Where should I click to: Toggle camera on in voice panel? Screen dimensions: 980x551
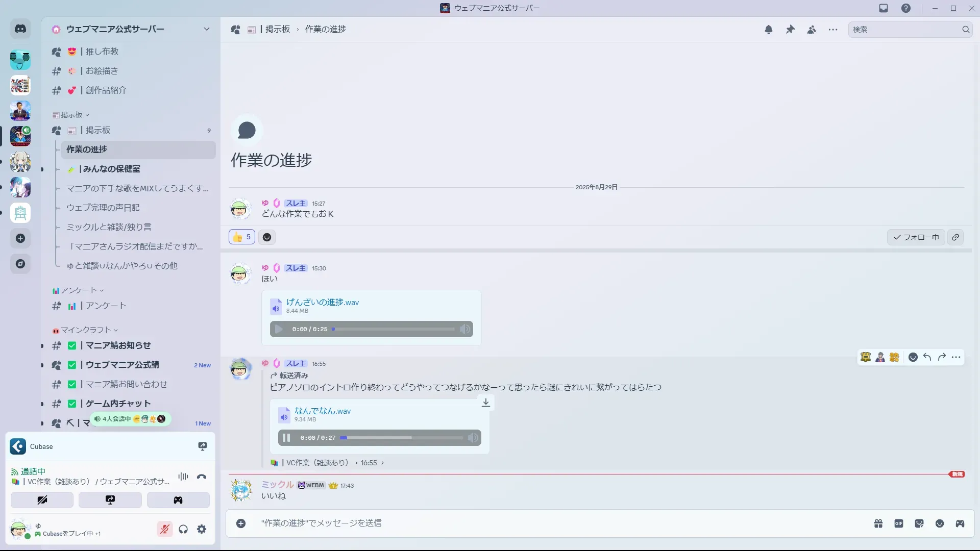point(42,500)
